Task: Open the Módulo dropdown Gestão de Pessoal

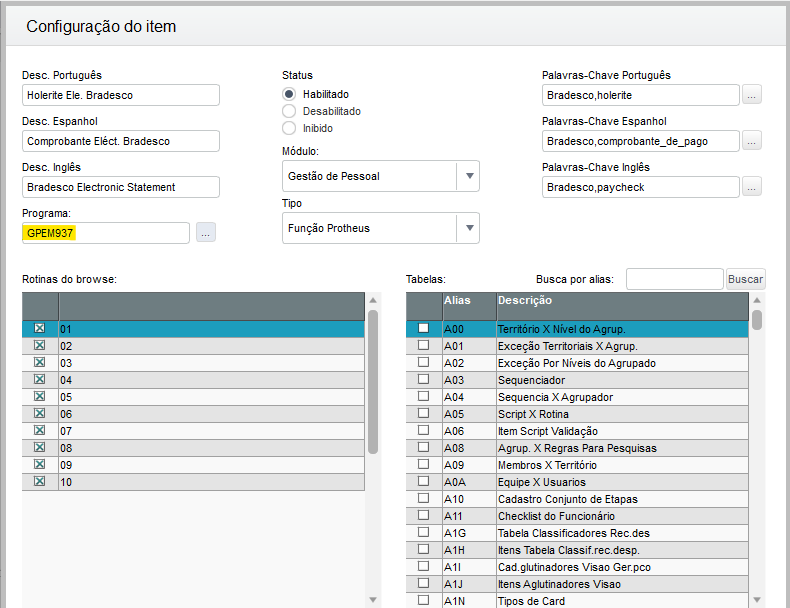Action: coord(380,176)
